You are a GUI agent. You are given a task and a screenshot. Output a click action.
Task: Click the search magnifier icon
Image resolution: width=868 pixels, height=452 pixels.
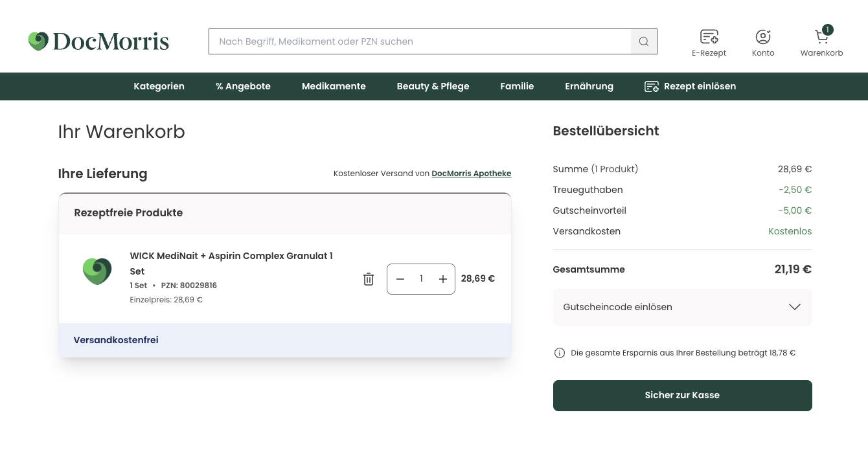643,41
